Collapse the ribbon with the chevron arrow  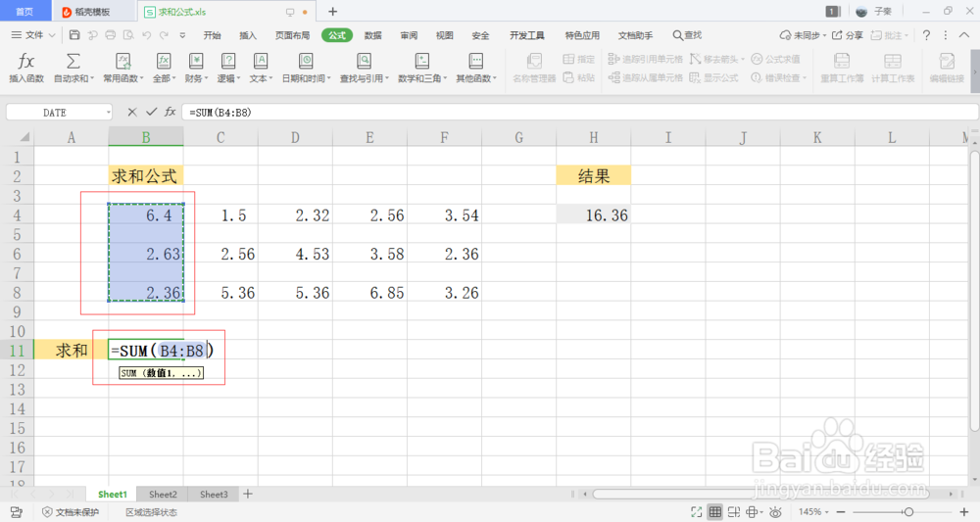tap(964, 35)
